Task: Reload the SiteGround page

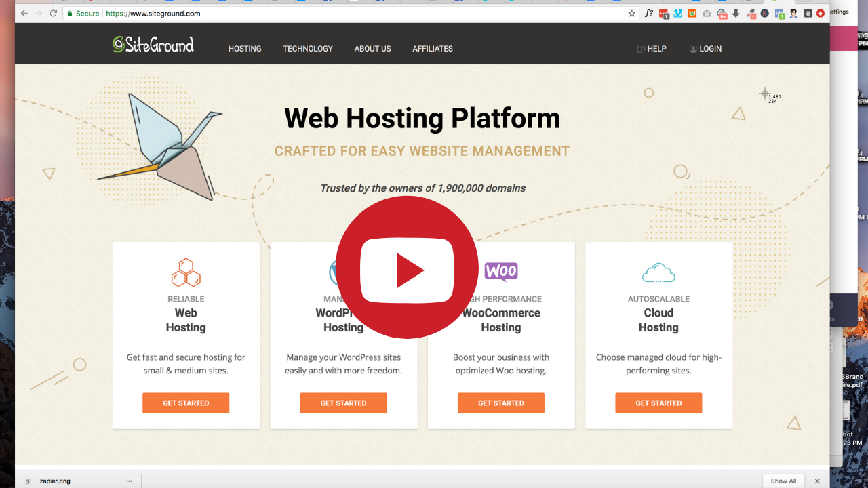Action: click(x=54, y=13)
